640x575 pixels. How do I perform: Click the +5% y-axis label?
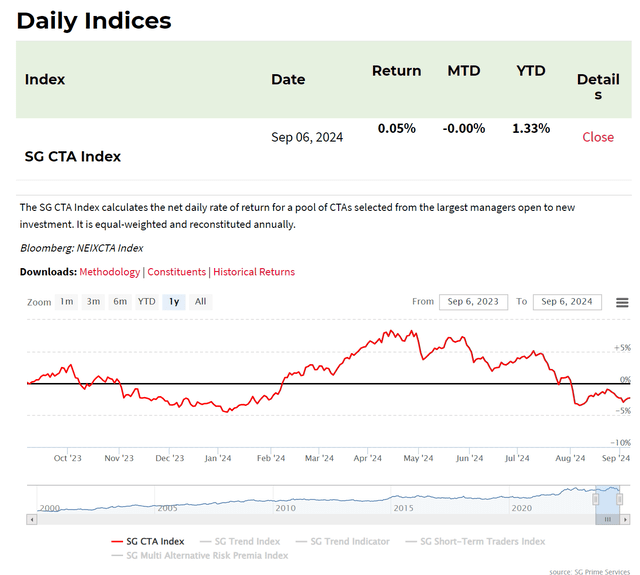coord(622,348)
